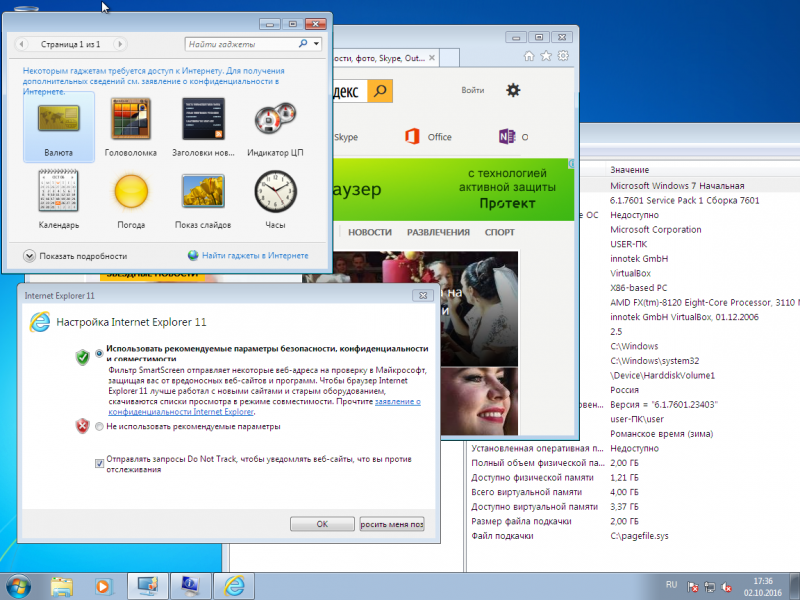Screen dimensions: 800x600
Task: Click OK in Internet Explorer 11 setup
Action: 322,524
